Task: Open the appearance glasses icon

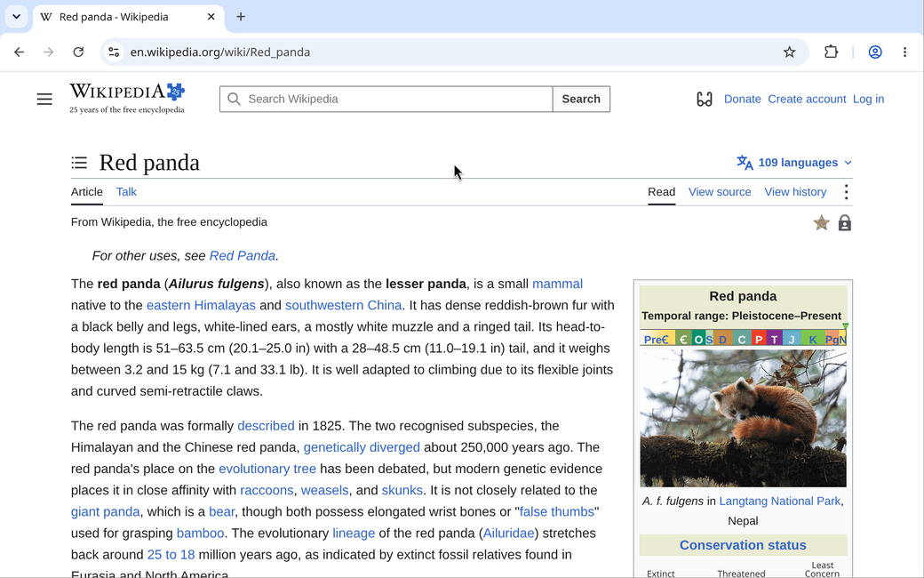Action: point(705,99)
